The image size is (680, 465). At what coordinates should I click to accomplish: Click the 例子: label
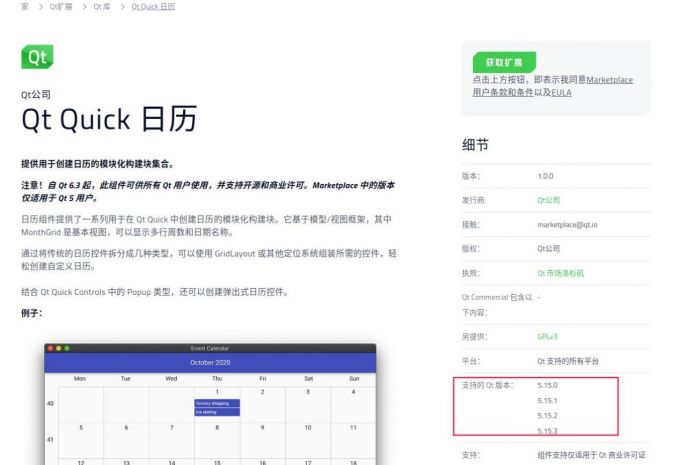(x=32, y=313)
